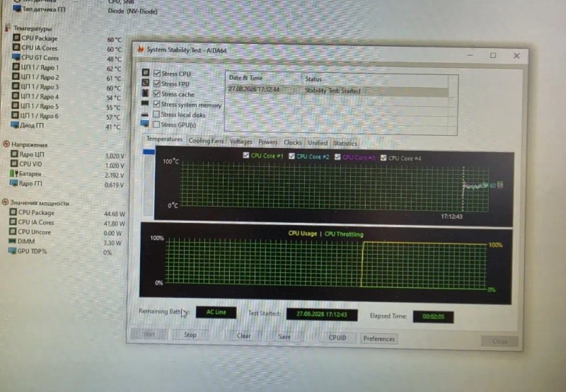Click the CPU Package 44.68 W value
The width and height of the screenshot is (566, 392).
[115, 214]
